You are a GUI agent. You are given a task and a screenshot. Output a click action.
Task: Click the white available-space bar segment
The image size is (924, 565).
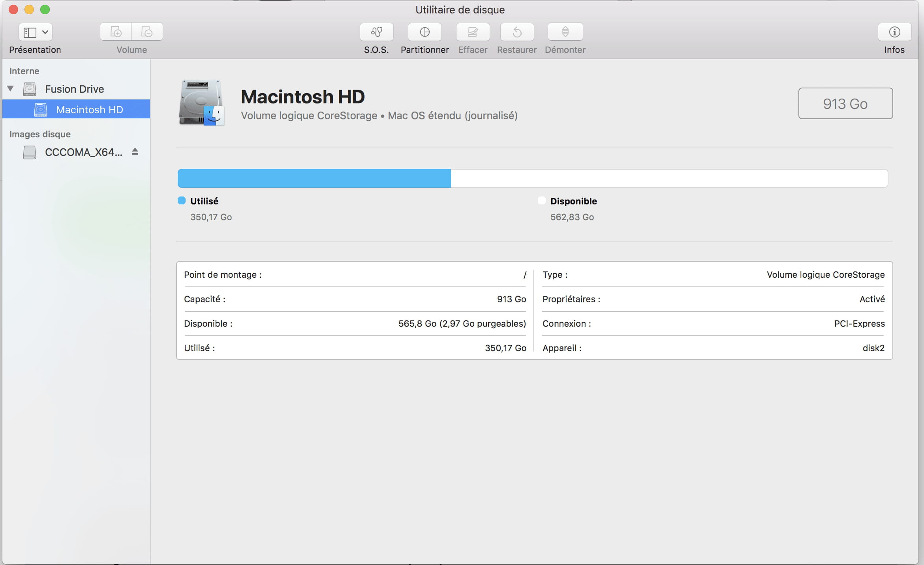pyautogui.click(x=669, y=178)
